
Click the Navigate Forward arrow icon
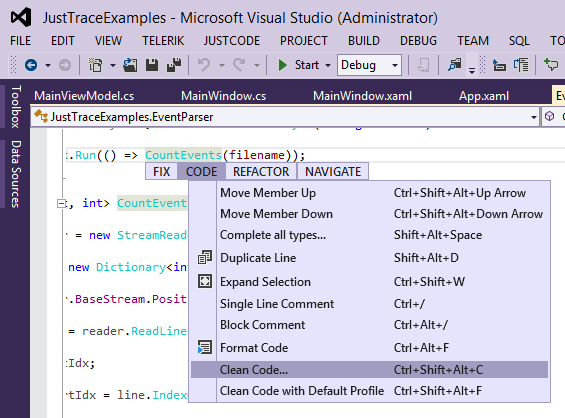click(65, 65)
